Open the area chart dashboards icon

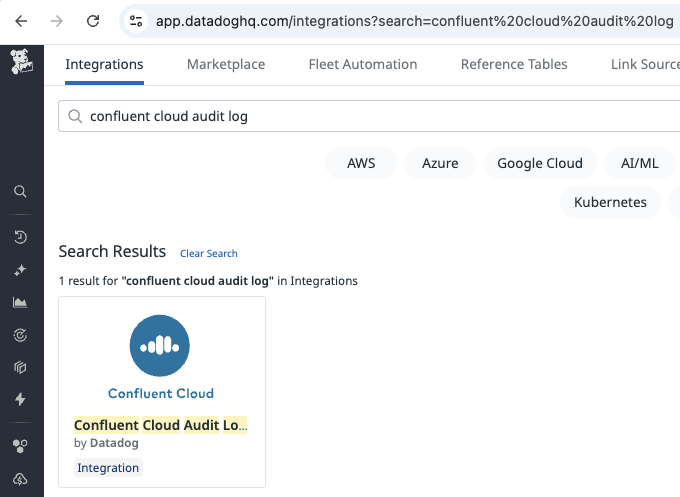[x=20, y=302]
